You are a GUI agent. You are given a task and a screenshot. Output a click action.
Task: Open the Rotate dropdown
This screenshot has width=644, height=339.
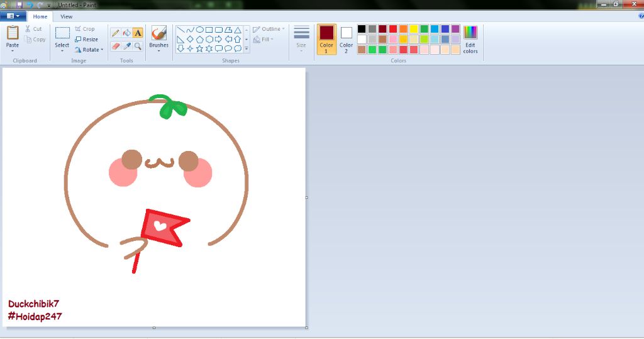[x=89, y=50]
